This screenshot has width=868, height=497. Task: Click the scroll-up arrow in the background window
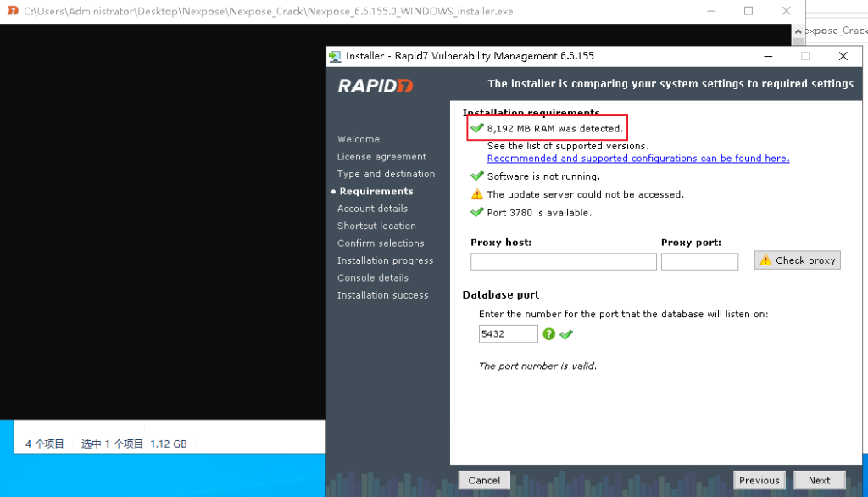(x=798, y=31)
